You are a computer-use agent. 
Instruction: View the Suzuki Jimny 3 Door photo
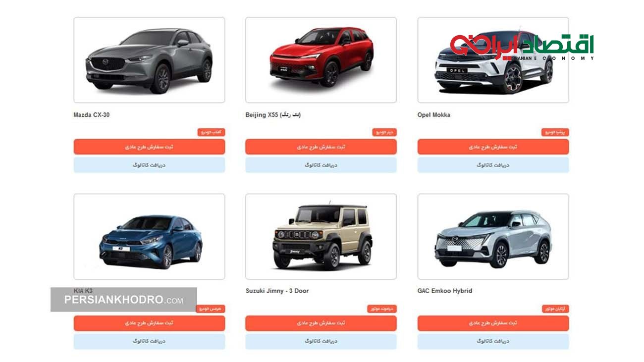coord(321,236)
